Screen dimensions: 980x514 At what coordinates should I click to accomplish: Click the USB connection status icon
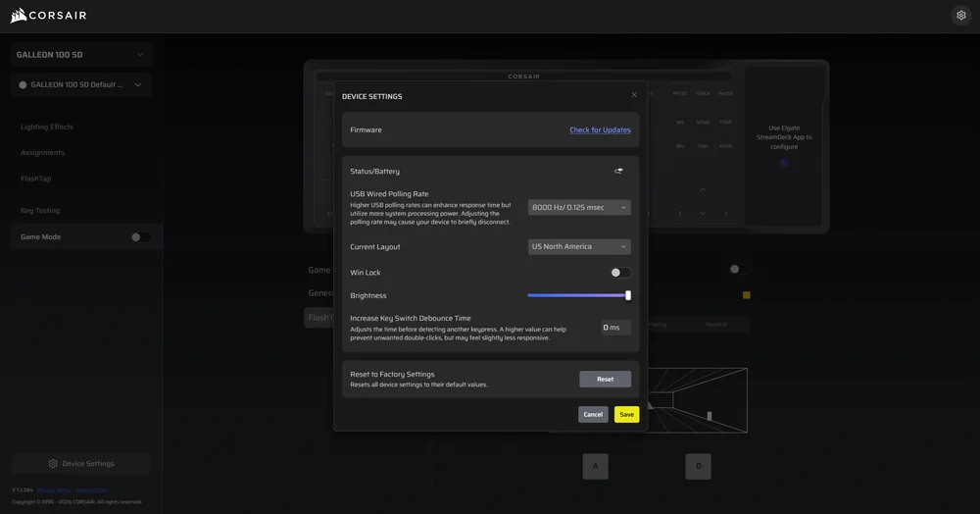618,171
